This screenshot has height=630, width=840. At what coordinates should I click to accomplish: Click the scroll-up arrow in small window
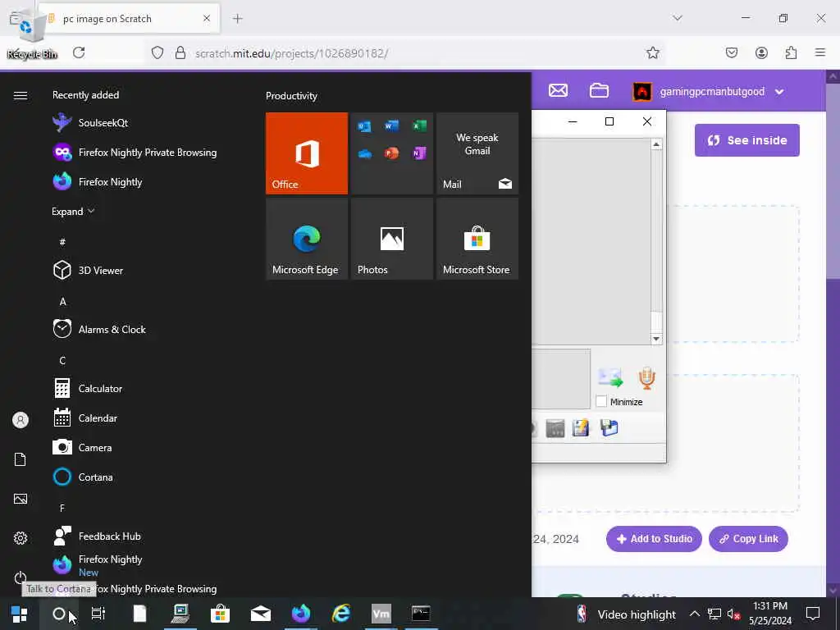click(656, 144)
